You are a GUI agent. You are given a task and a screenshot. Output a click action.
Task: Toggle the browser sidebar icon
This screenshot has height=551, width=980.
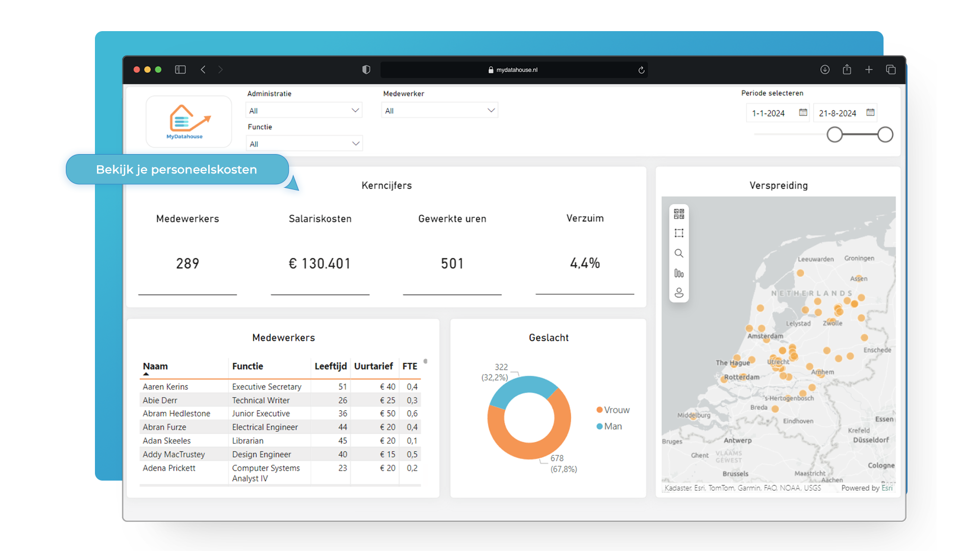coord(180,69)
